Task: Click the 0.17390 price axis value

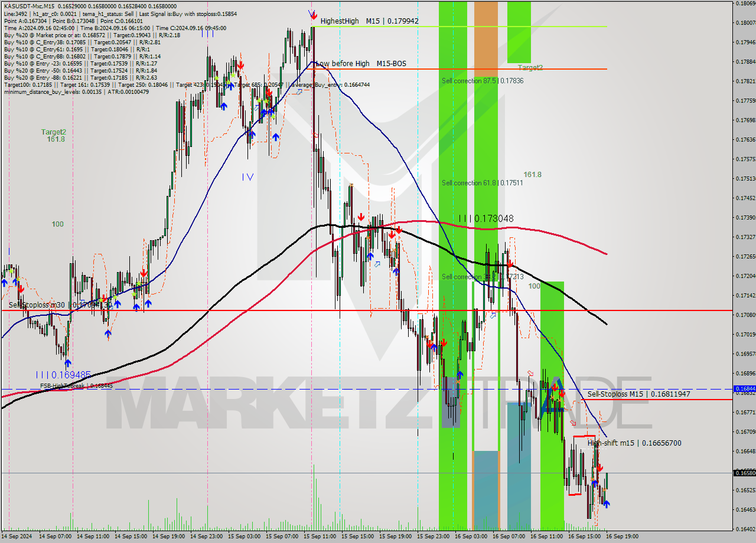Action: 746,217
